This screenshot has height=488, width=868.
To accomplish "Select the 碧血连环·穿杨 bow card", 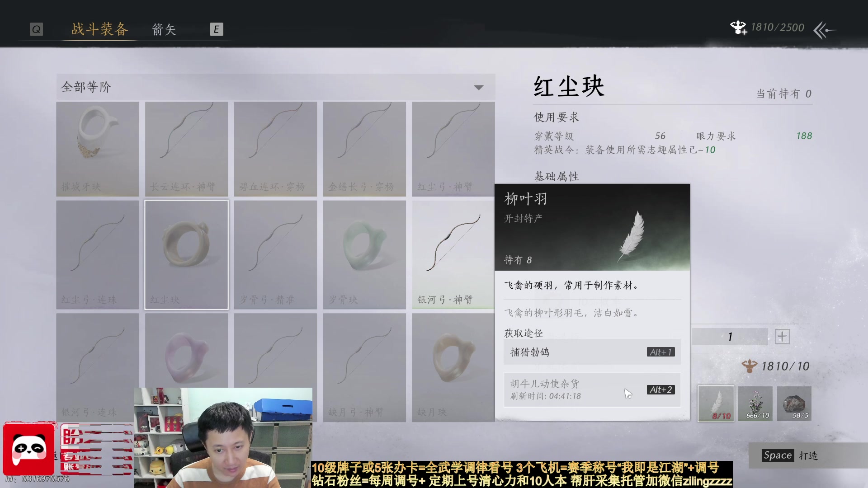I will point(276,149).
